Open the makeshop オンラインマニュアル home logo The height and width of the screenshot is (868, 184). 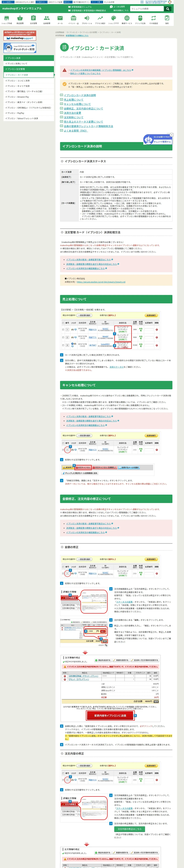pos(22,8)
